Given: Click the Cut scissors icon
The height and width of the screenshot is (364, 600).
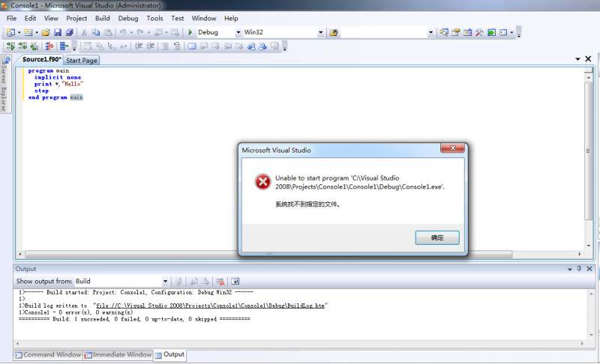Looking at the screenshot, I should [x=84, y=32].
